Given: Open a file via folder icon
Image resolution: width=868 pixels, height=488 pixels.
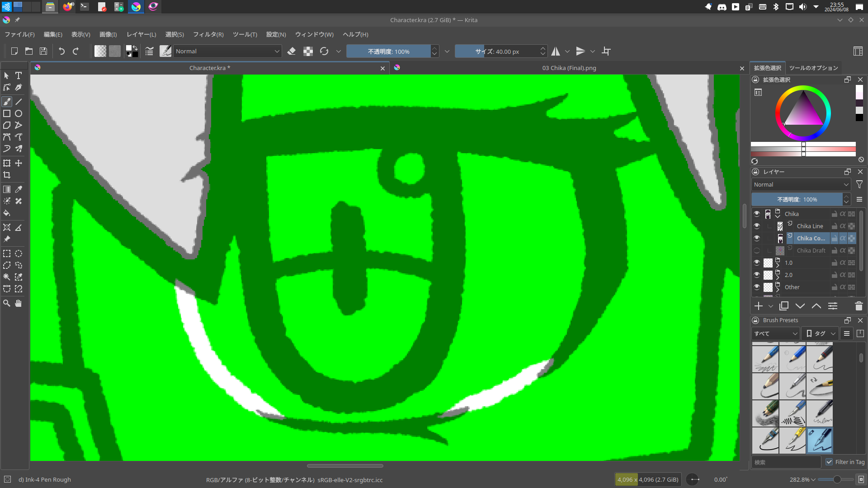Looking at the screenshot, I should click(x=29, y=51).
